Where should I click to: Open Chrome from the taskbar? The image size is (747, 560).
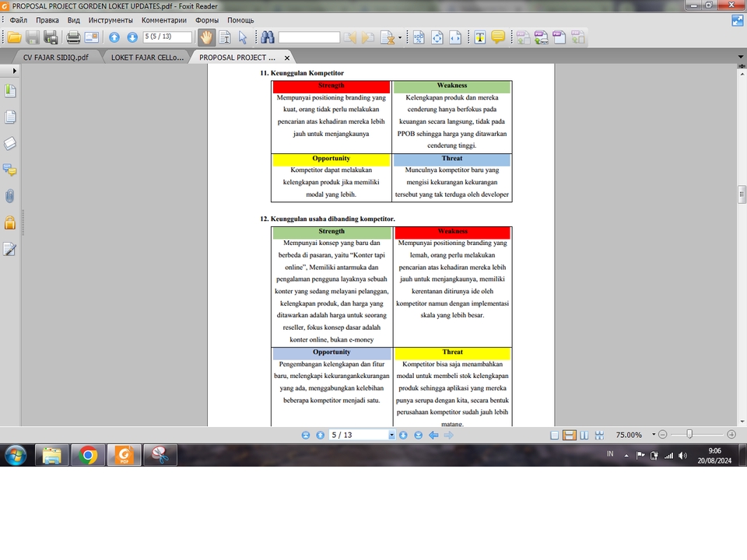pos(88,455)
